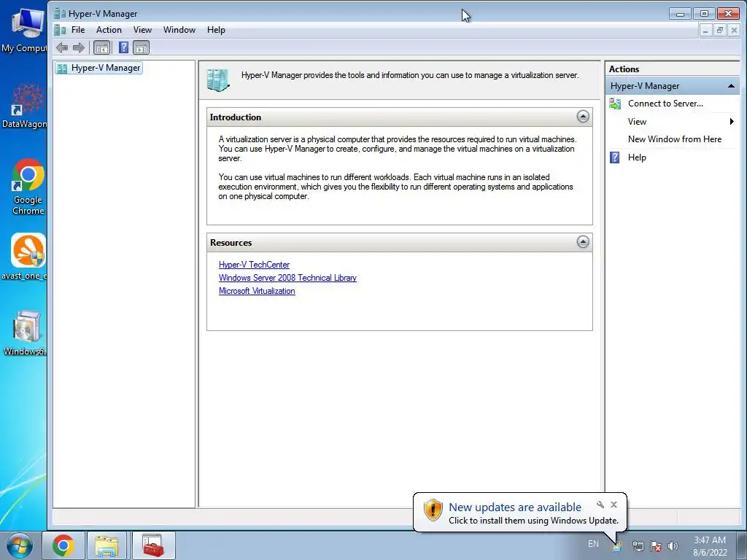
Task: Click the red toolbox taskbar icon
Action: coord(153,545)
